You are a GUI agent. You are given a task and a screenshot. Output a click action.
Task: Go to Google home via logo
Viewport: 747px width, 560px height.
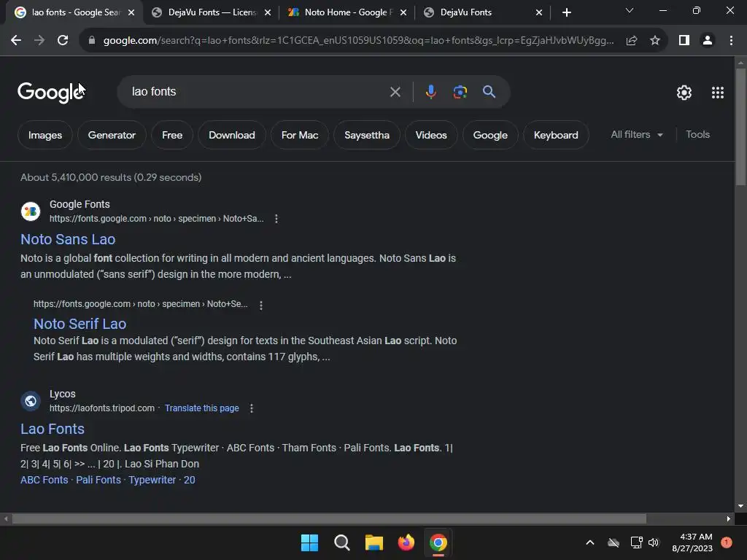coord(51,92)
